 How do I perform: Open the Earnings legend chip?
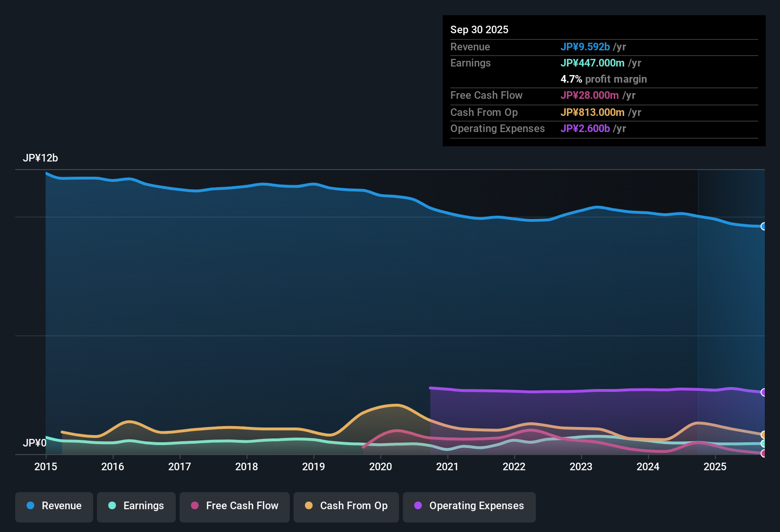click(136, 506)
